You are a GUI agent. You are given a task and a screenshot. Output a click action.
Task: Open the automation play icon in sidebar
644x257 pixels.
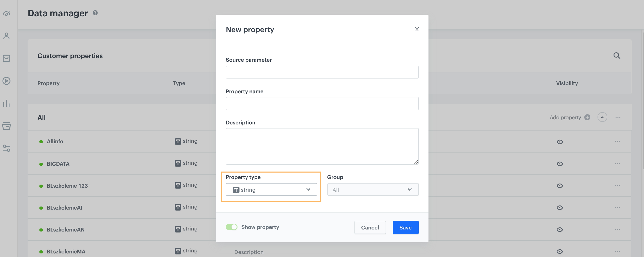click(x=7, y=81)
